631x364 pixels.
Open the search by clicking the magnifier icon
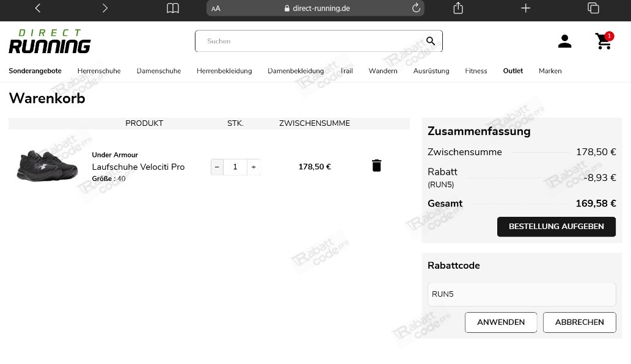pyautogui.click(x=431, y=41)
